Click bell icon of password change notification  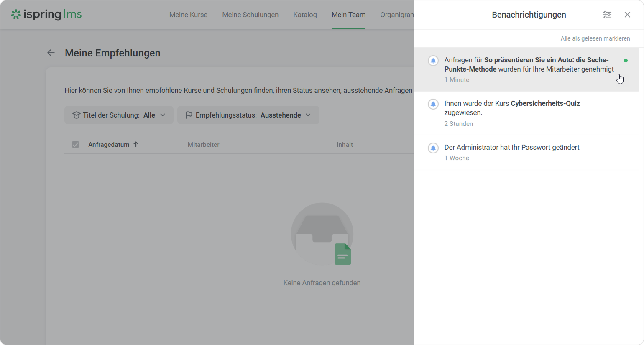click(433, 148)
